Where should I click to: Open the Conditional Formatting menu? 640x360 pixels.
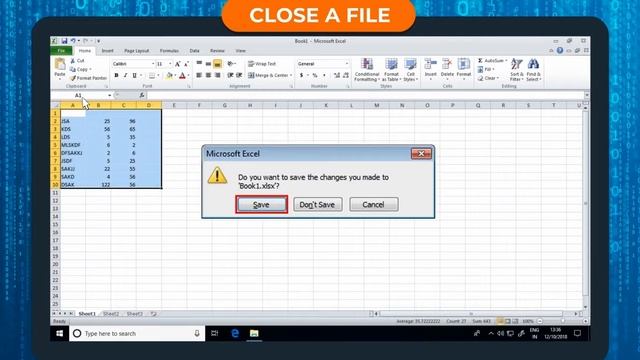click(367, 69)
